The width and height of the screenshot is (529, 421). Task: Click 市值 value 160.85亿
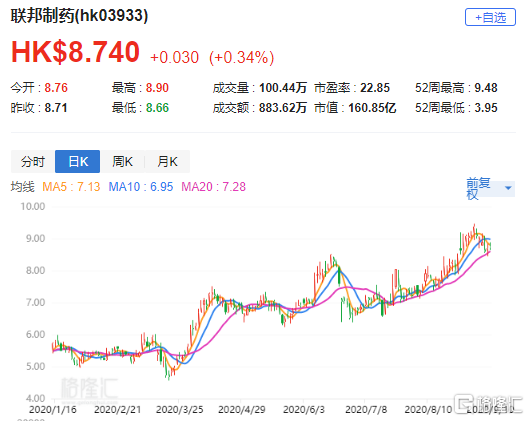(x=372, y=108)
